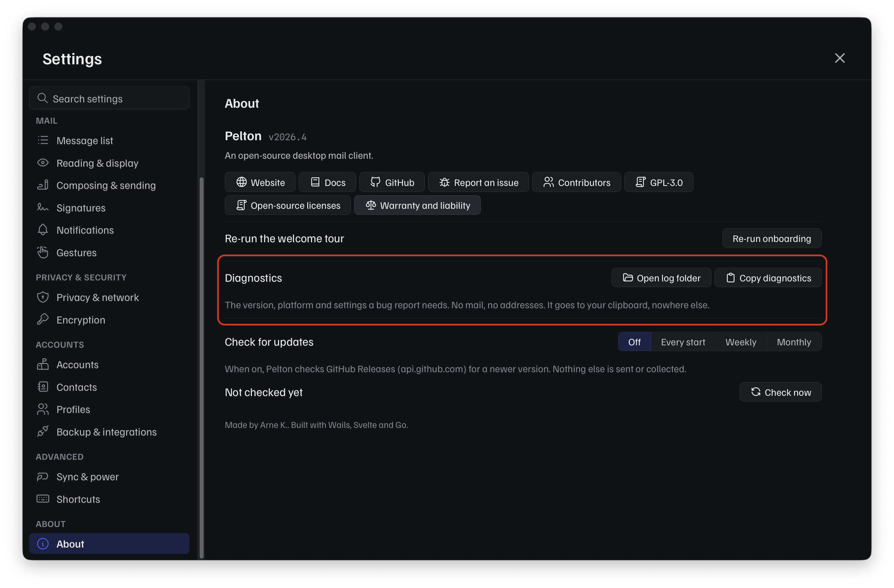Open Message list settings
894x588 pixels.
coord(109,141)
